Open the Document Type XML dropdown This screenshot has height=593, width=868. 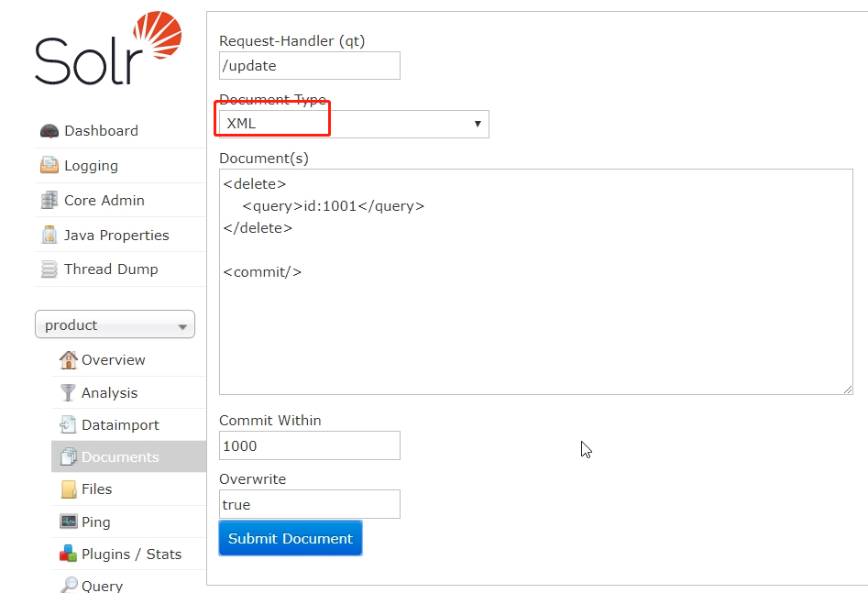point(354,124)
